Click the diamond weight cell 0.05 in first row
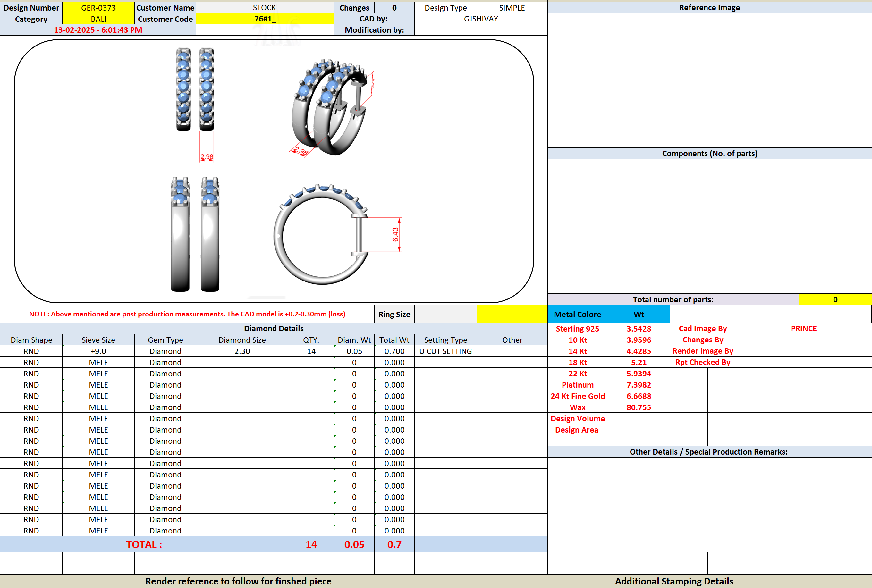 (354, 351)
